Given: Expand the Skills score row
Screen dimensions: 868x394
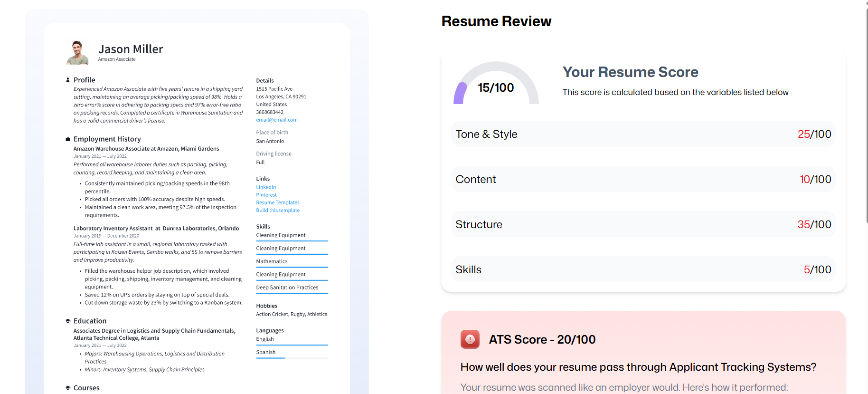Looking at the screenshot, I should [x=643, y=269].
